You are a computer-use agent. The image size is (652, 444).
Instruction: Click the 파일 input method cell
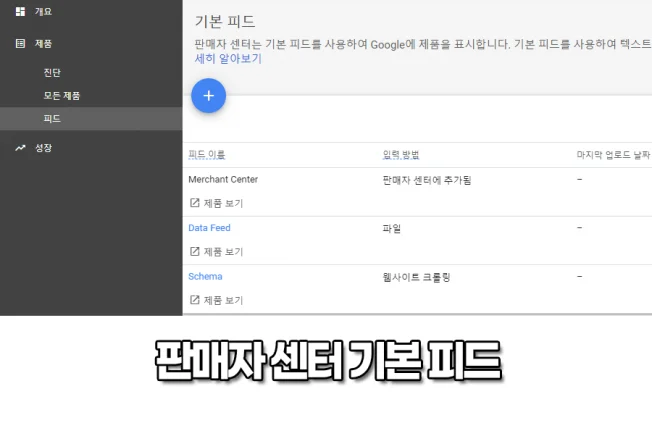pos(392,228)
